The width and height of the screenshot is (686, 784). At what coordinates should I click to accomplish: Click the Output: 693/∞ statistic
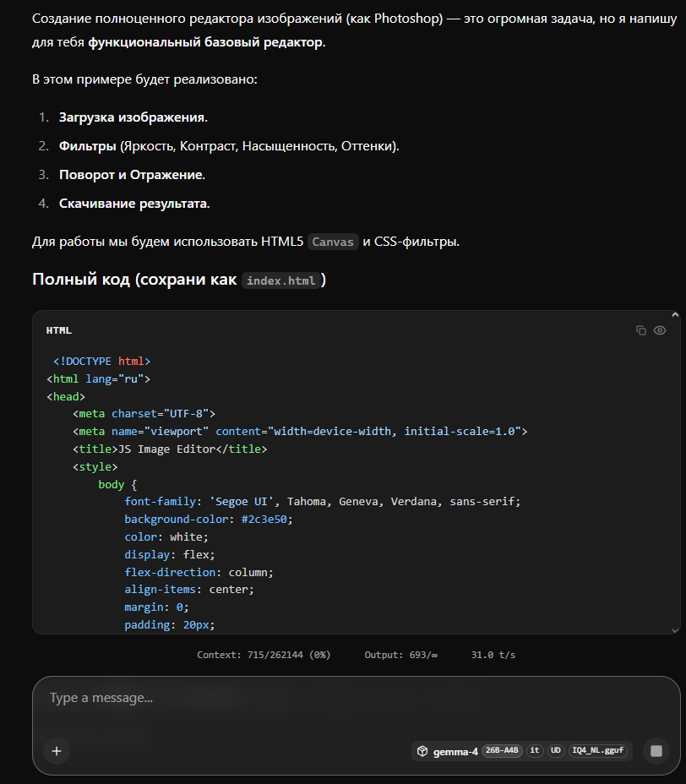(x=401, y=655)
